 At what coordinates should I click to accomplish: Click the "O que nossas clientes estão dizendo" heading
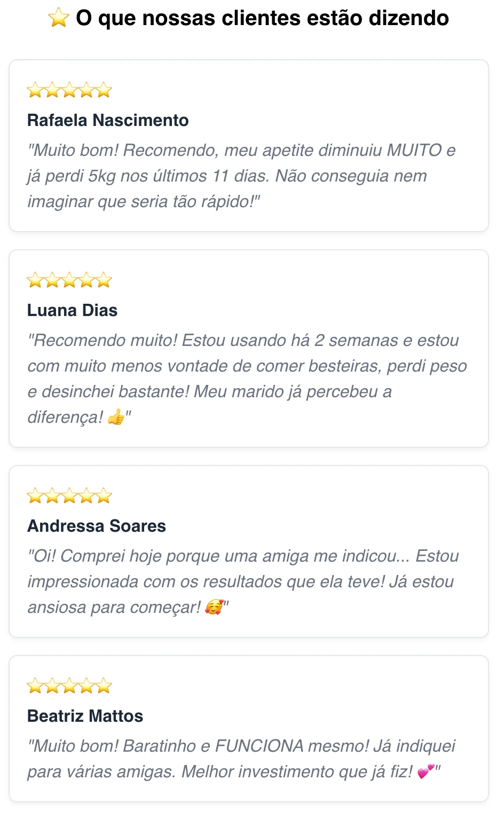pyautogui.click(x=262, y=18)
